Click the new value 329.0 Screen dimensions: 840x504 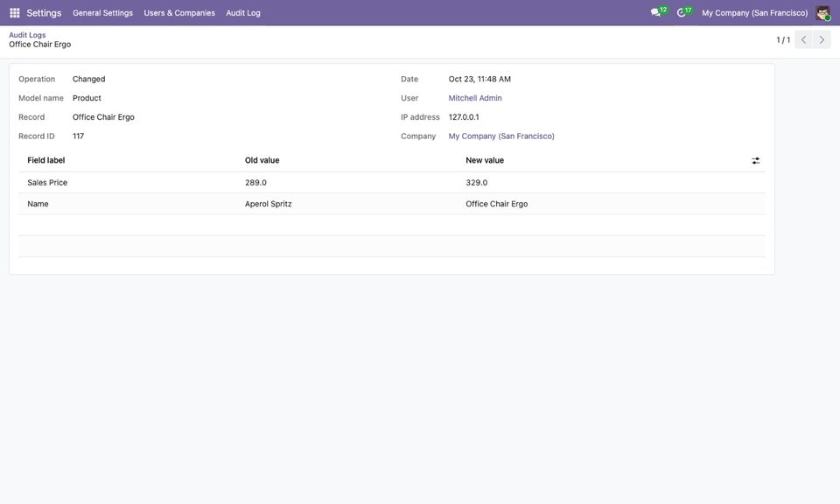click(477, 183)
